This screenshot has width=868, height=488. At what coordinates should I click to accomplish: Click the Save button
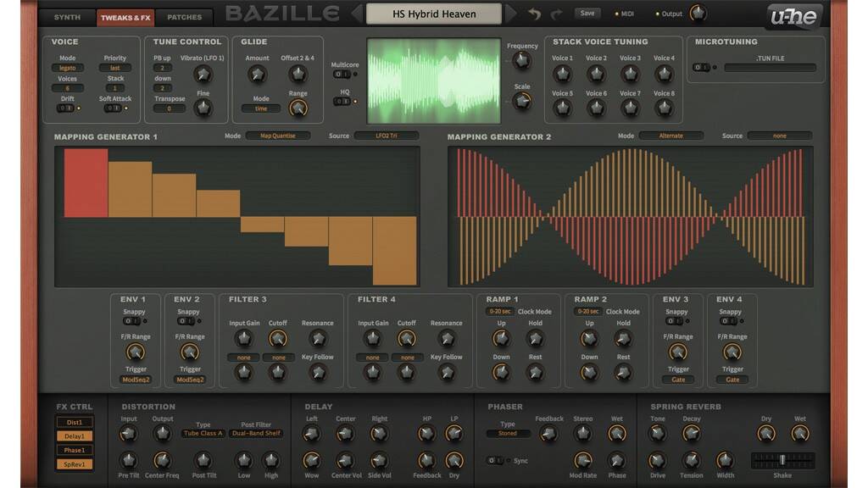587,14
